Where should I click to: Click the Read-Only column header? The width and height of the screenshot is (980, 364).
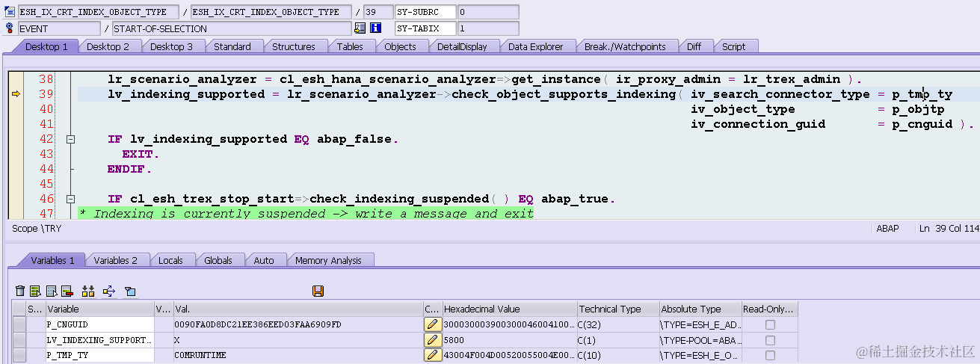point(770,309)
